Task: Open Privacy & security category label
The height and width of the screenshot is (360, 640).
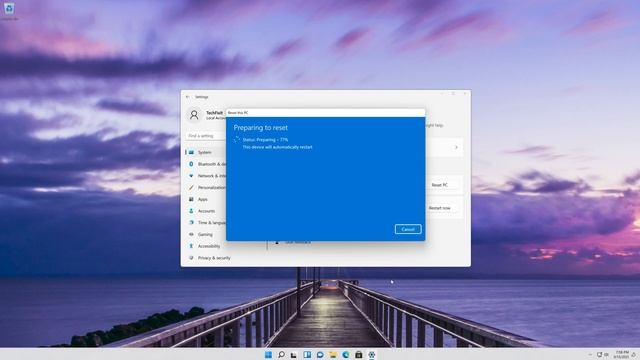Action: point(214,258)
